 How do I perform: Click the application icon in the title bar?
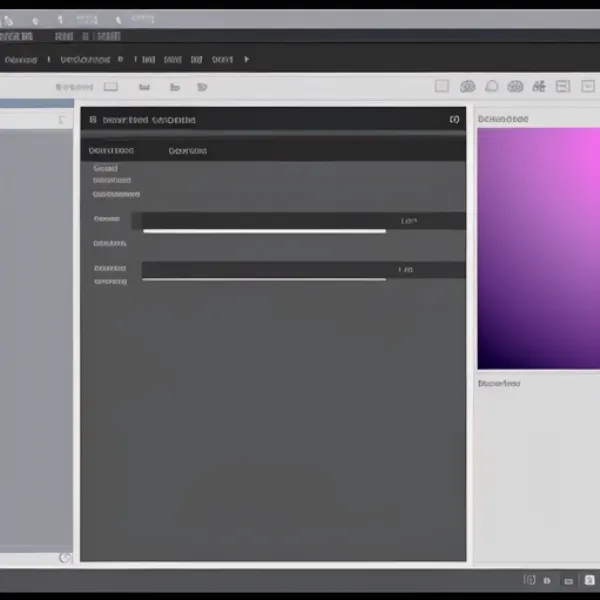click(8, 19)
